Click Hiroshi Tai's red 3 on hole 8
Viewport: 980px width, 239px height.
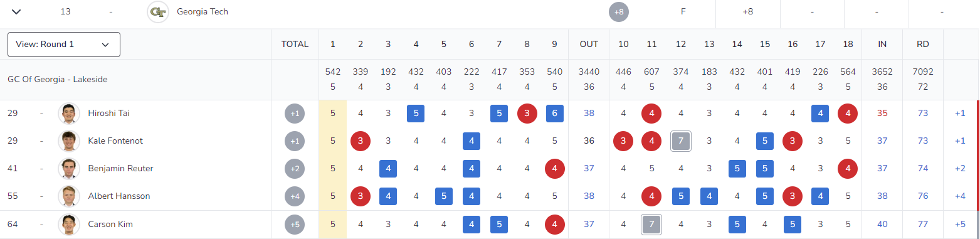tap(527, 114)
